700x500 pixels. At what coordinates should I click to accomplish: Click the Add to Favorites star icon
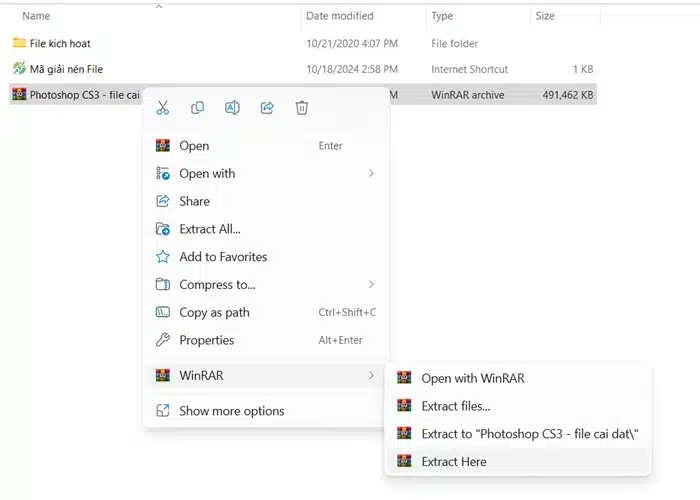(163, 257)
